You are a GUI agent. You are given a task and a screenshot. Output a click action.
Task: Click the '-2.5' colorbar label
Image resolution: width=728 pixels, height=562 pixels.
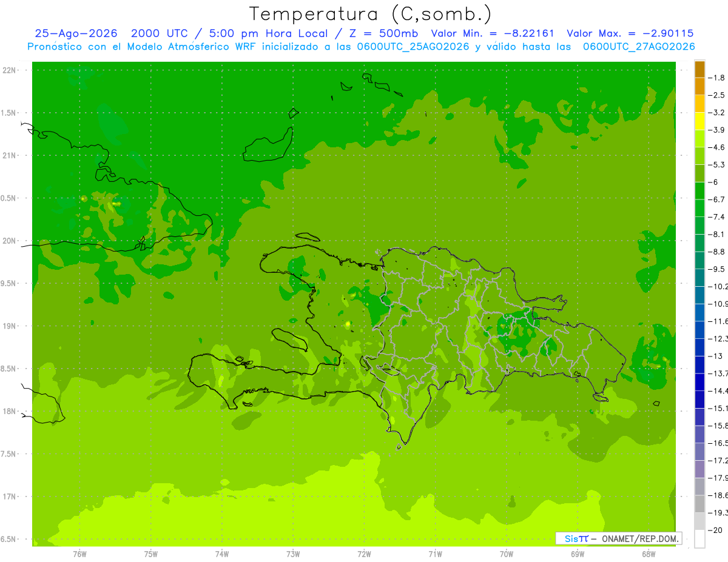716,95
